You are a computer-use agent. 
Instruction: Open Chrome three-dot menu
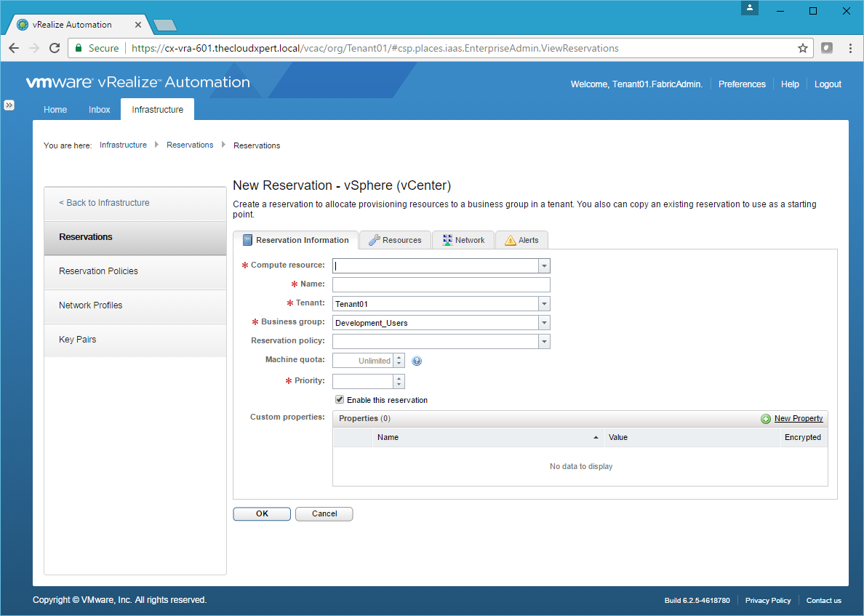(850, 48)
